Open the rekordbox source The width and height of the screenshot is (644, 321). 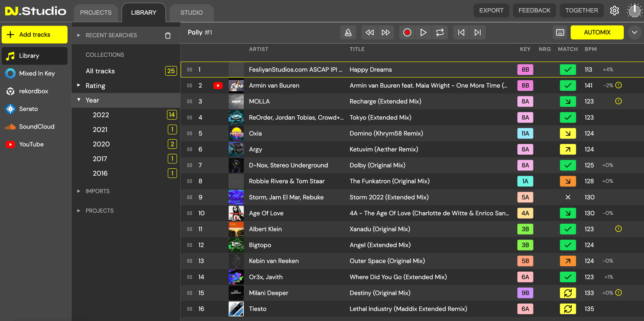[x=34, y=91]
